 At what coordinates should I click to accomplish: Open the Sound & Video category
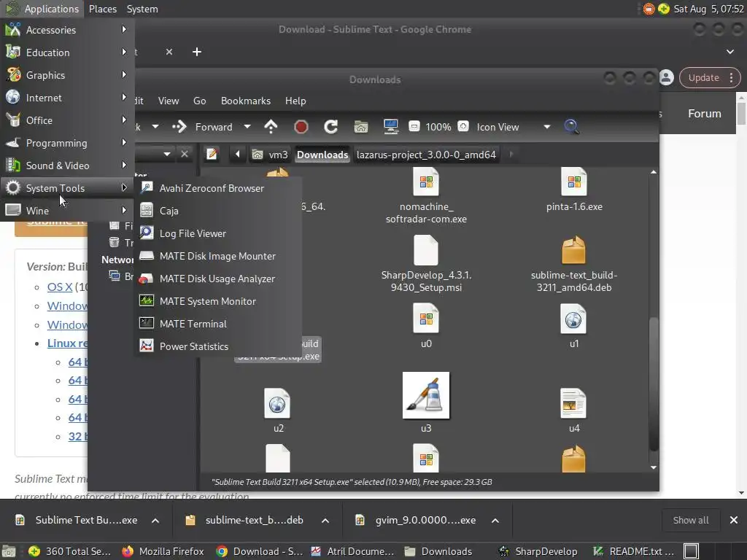(66, 166)
